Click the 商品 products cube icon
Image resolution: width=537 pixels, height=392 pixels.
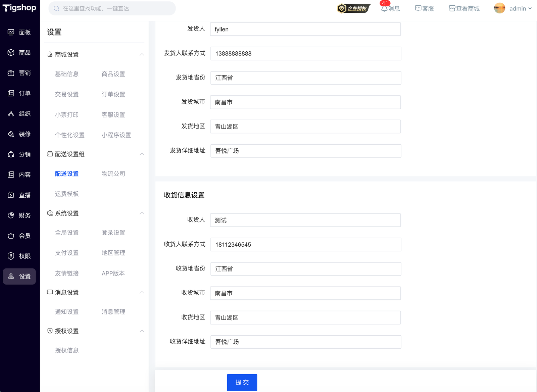(11, 53)
